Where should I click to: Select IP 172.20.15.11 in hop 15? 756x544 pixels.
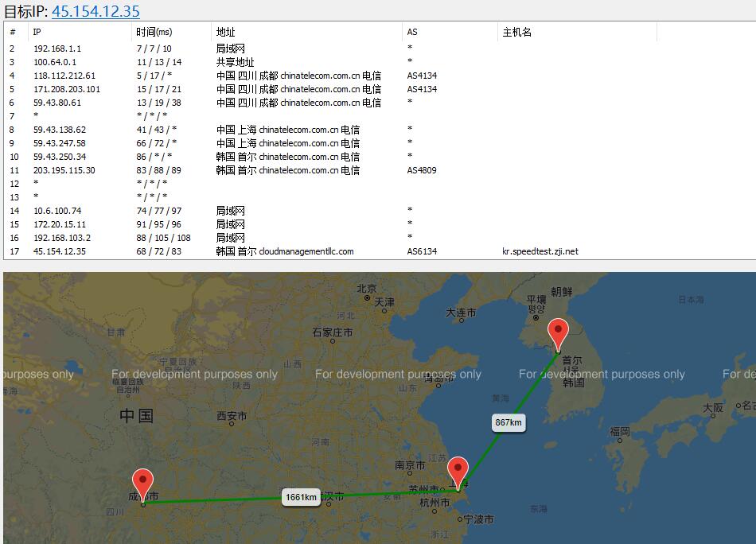(60, 224)
